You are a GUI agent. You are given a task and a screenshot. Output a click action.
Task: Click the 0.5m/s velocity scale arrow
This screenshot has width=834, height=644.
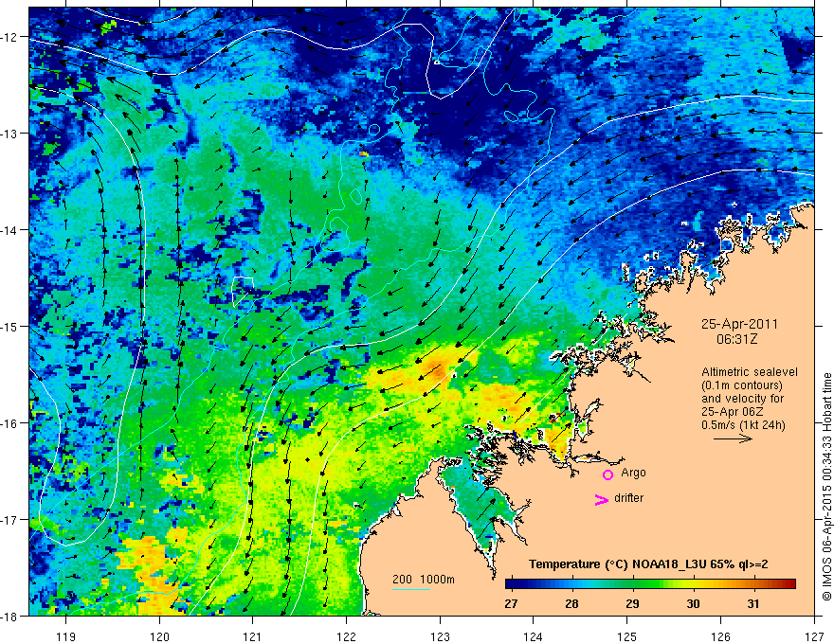(733, 438)
